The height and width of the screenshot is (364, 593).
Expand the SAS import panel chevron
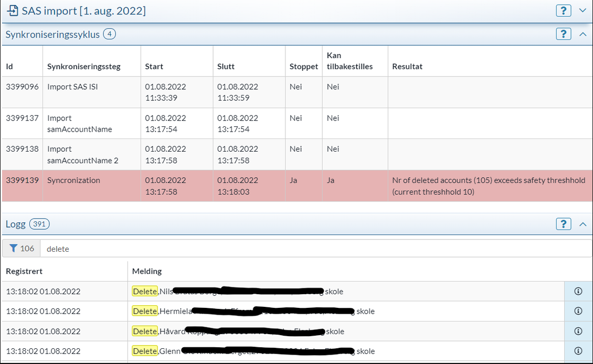583,10
